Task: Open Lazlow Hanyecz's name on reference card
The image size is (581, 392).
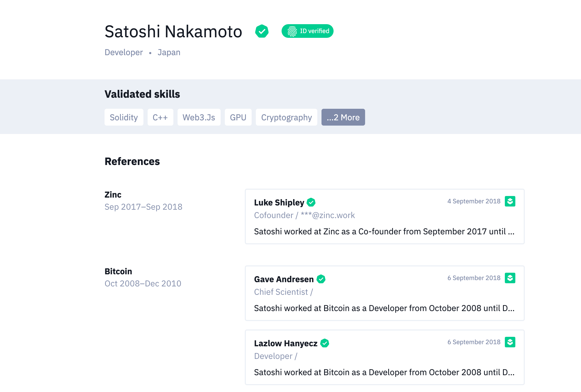Action: click(286, 343)
